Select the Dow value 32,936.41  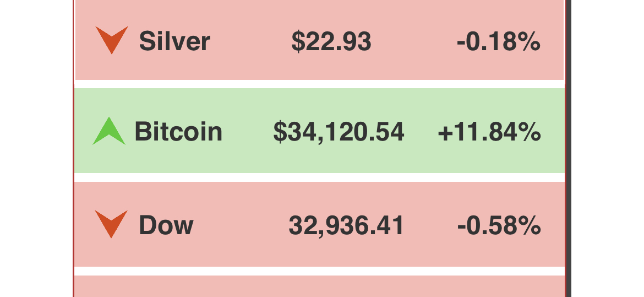tap(346, 225)
